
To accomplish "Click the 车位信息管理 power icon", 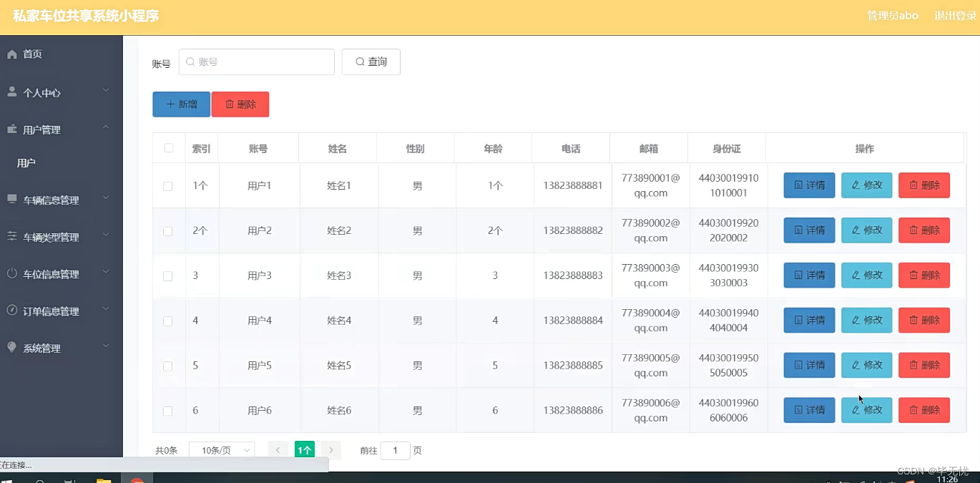I will click(12, 274).
